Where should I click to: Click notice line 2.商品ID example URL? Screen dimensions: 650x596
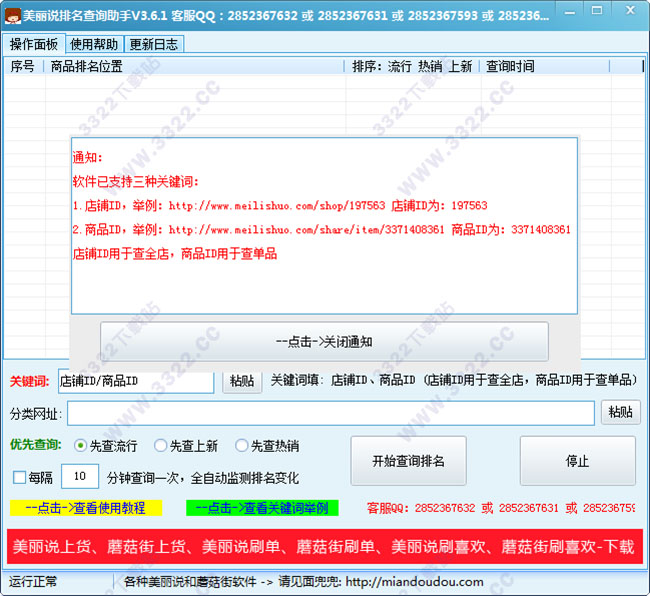(321, 230)
